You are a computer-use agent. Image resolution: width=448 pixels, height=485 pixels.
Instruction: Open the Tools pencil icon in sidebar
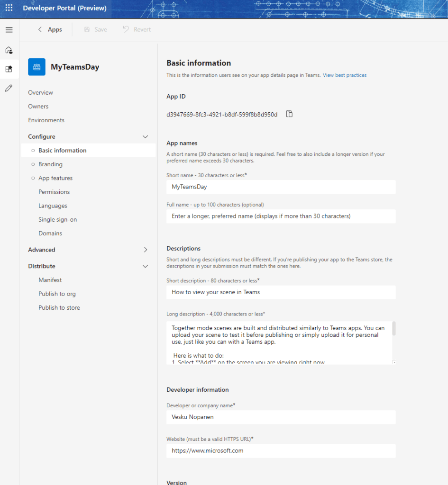[x=9, y=88]
